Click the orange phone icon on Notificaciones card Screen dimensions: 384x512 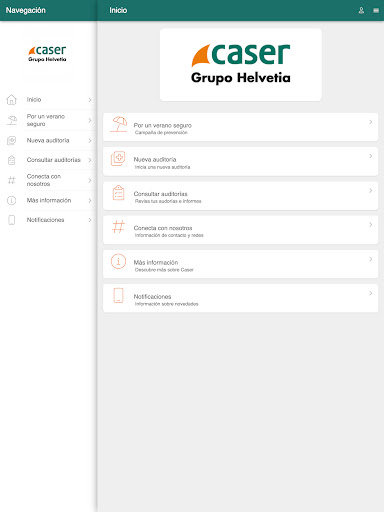tap(118, 295)
